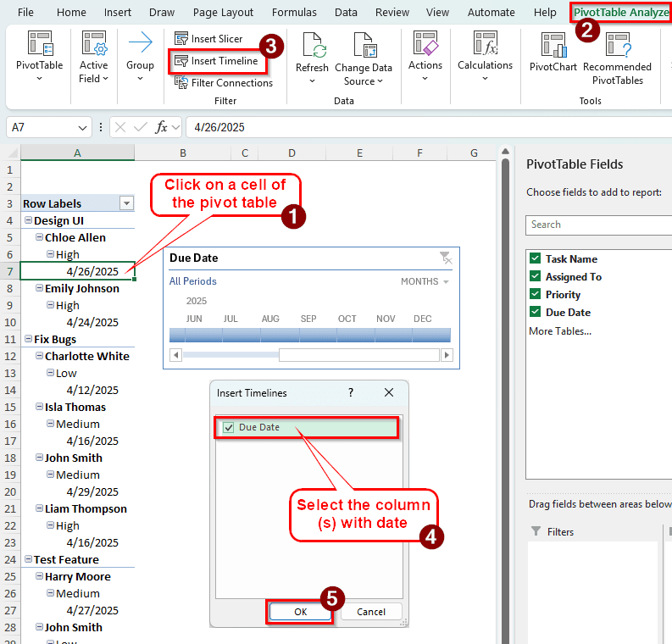This screenshot has height=644, width=672.
Task: Click Cancel in Insert Timelines dialog
Action: click(x=370, y=612)
